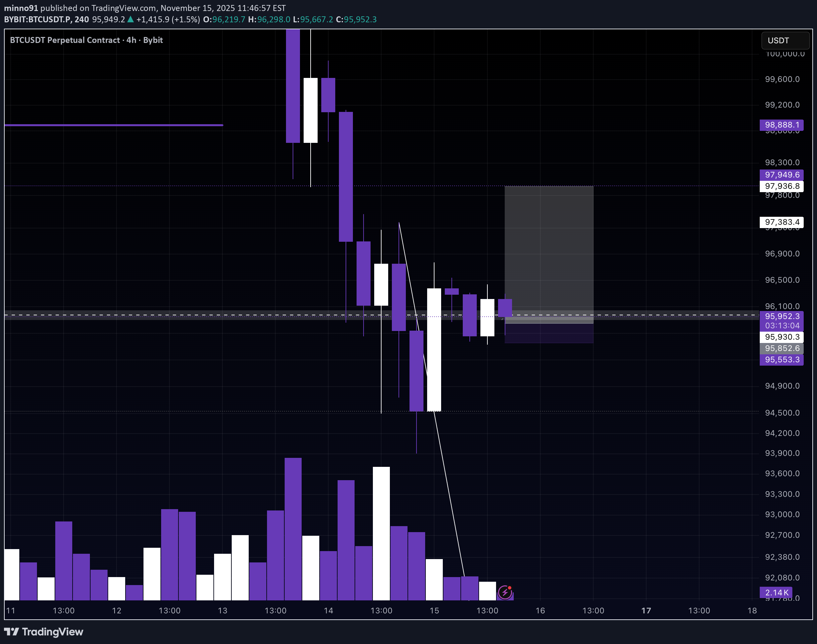Click the date label 14 on time axis
Image resolution: width=817 pixels, height=644 pixels.
[x=328, y=610]
